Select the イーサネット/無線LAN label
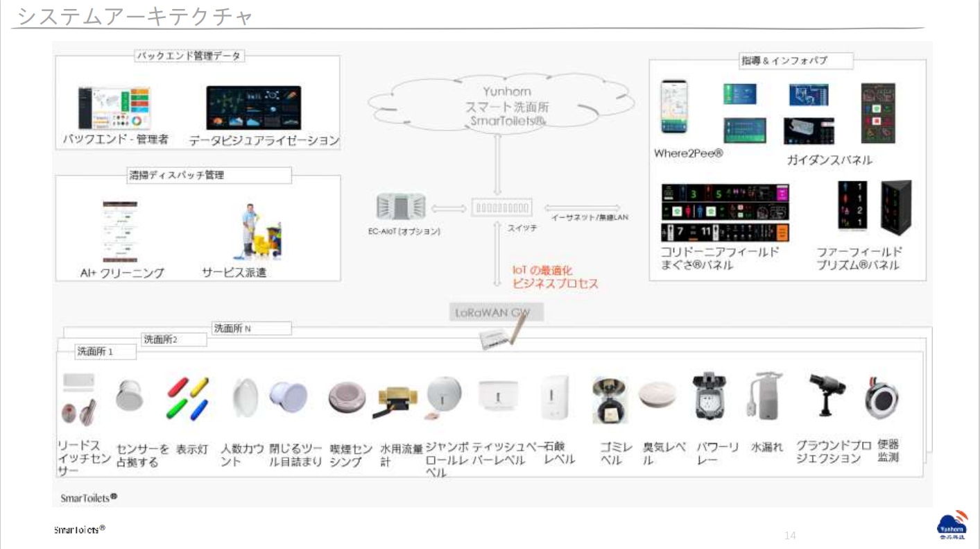This screenshot has height=549, width=980. tap(590, 218)
